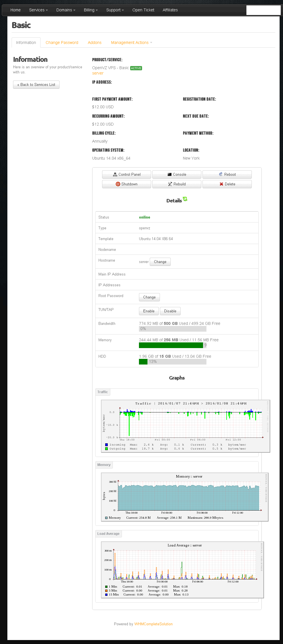This screenshot has height=644, width=283.
Task: Open the Support dropdown menu
Action: click(115, 10)
